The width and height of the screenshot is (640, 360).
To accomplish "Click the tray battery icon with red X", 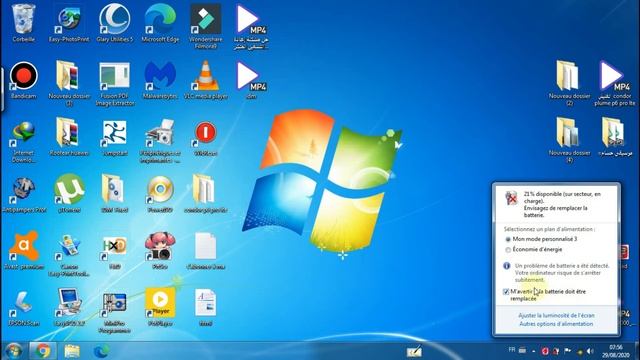I will pos(556,351).
